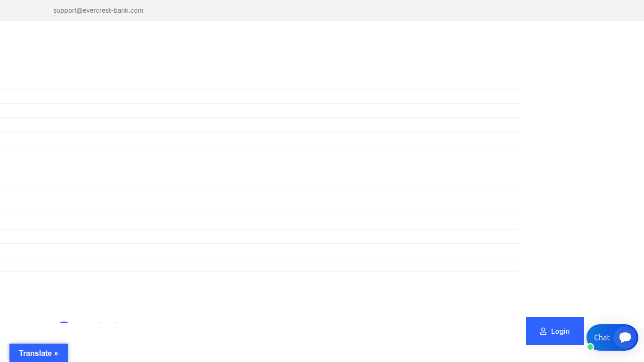This screenshot has height=362, width=644.
Task: Click the white speech bubble chat icon
Action: click(x=625, y=337)
